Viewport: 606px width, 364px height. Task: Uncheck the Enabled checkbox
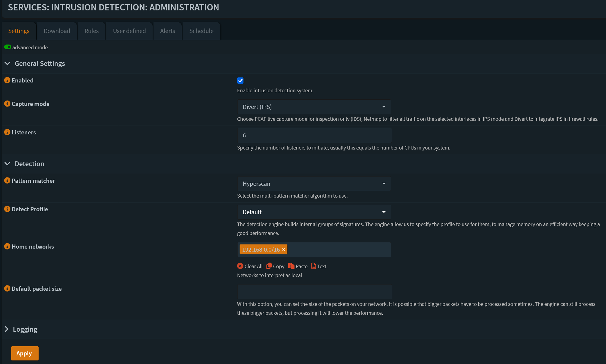coord(240,81)
